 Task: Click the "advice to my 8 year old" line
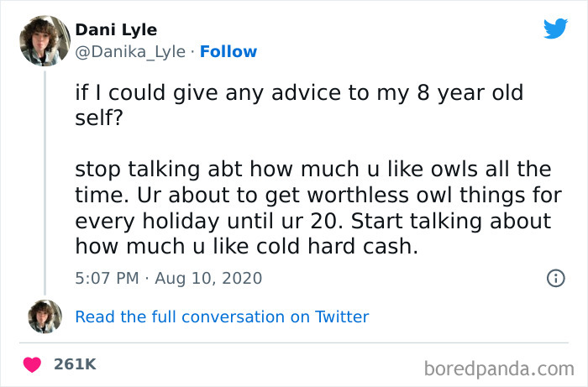(x=298, y=92)
